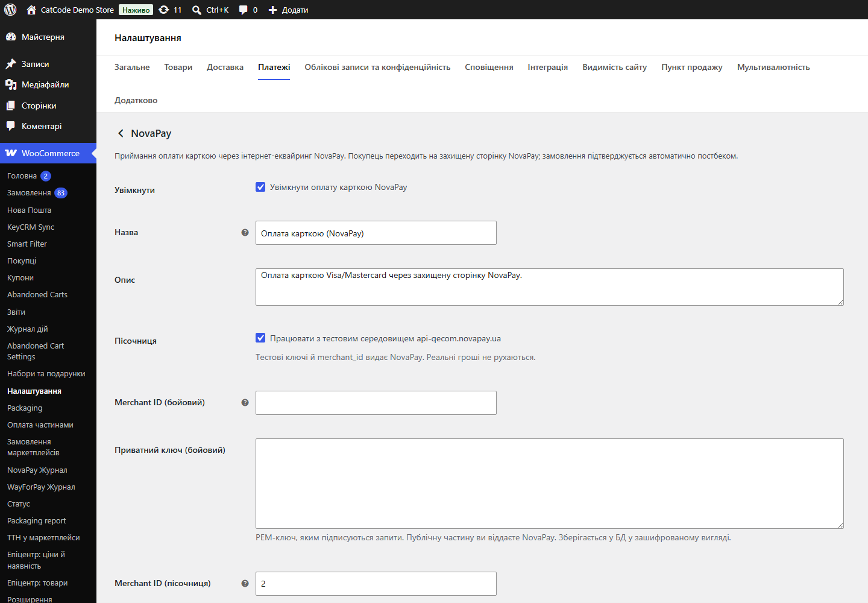868x603 pixels.
Task: Show help tooltip for Назва field
Action: tap(245, 232)
